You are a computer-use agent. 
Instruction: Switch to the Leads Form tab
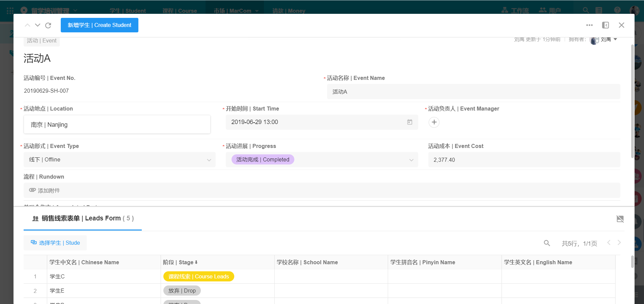coord(83,218)
